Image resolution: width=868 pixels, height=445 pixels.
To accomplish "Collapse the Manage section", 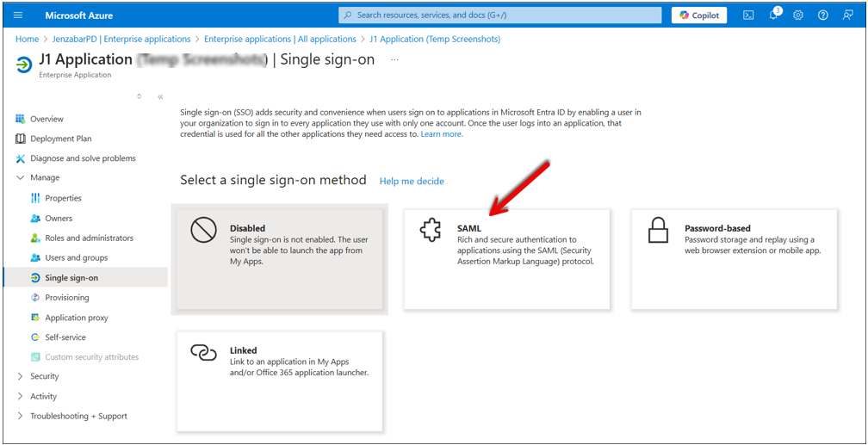I will [21, 177].
